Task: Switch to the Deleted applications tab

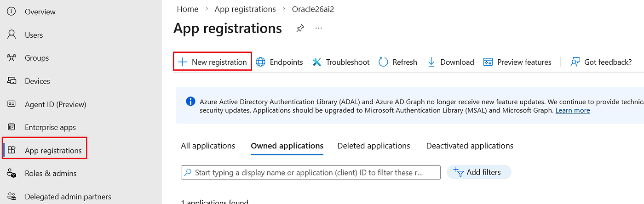Action: pos(374,146)
